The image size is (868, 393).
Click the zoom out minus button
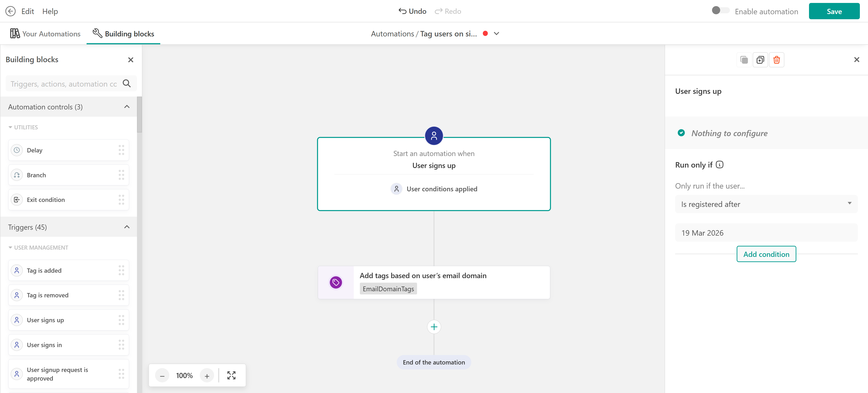click(162, 375)
